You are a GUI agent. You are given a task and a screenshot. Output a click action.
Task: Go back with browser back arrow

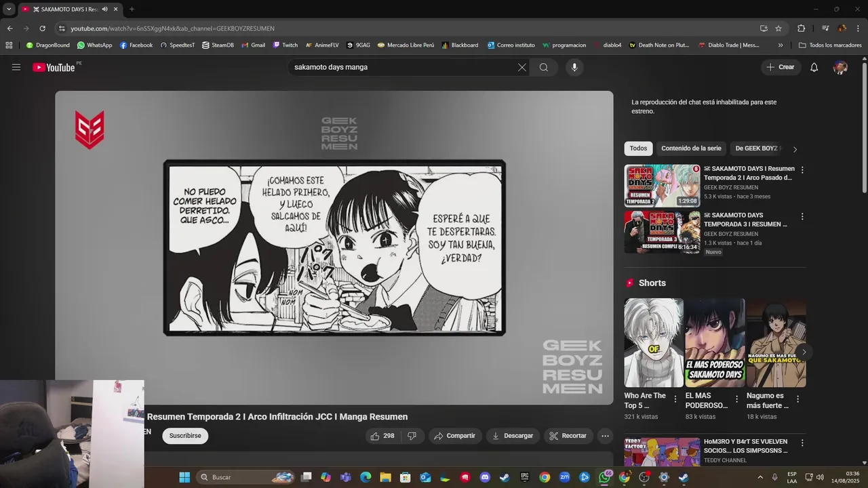pyautogui.click(x=9, y=28)
